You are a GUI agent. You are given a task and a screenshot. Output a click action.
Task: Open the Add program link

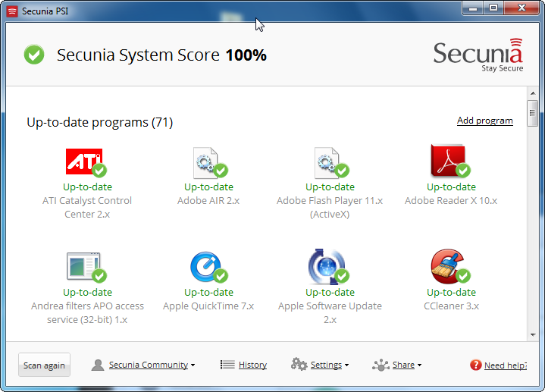point(485,121)
